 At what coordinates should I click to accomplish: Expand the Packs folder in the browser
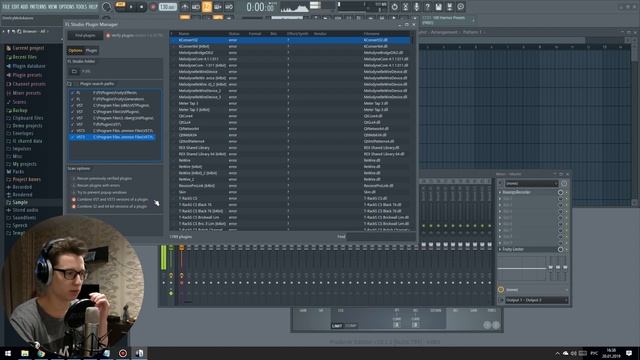pyautogui.click(x=18, y=172)
